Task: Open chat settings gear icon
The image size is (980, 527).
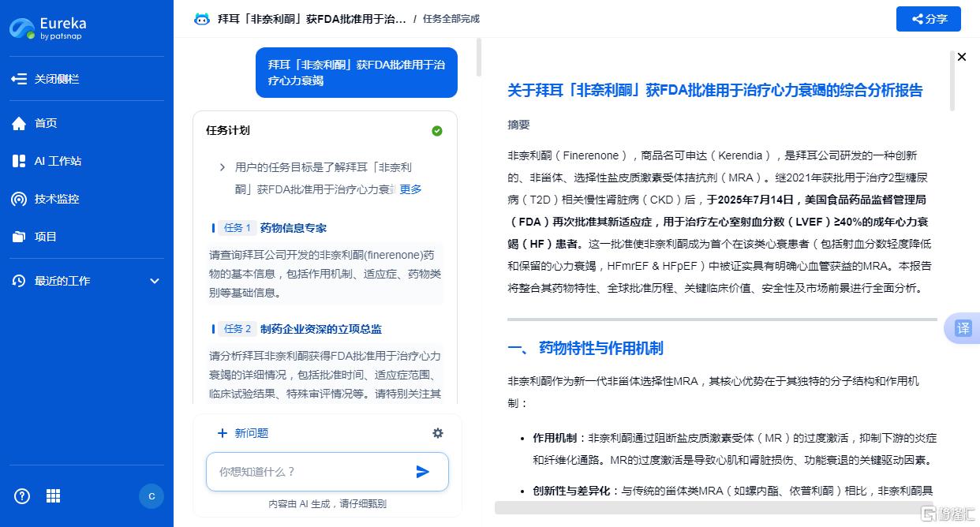Action: (x=438, y=433)
